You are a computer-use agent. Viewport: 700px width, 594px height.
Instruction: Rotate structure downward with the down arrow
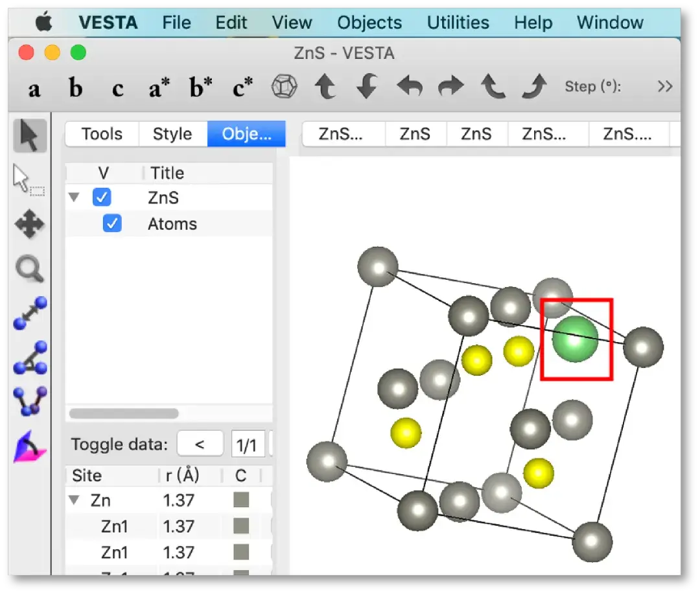(367, 87)
